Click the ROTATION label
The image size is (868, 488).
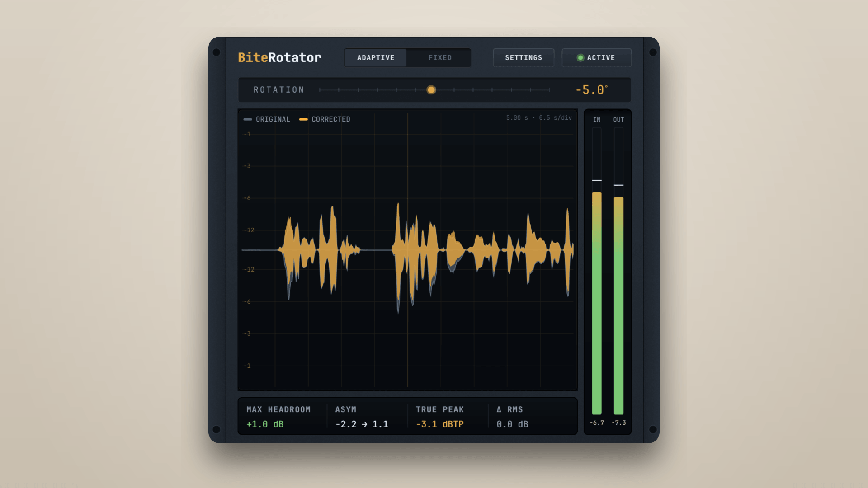[x=279, y=90]
